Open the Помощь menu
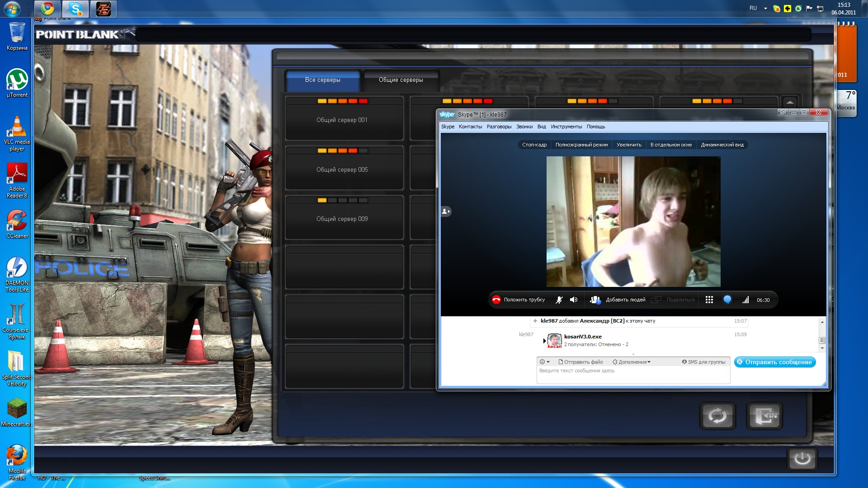This screenshot has width=868, height=488. (596, 127)
